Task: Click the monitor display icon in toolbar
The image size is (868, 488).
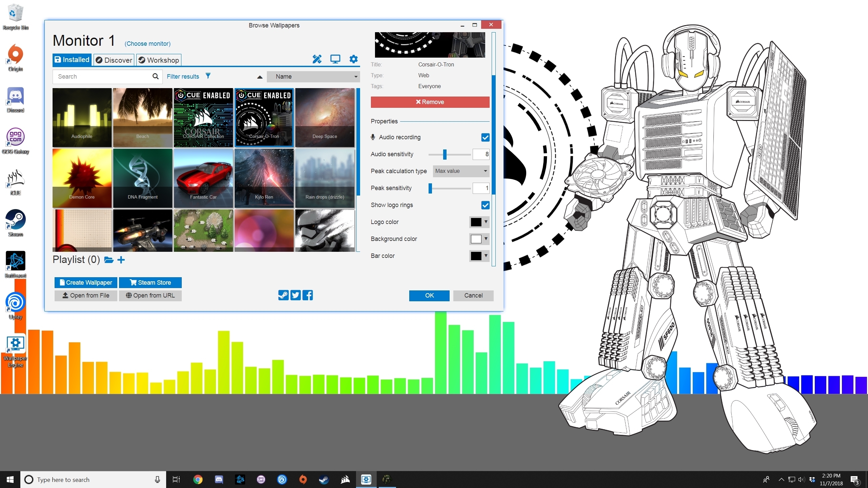Action: tap(335, 59)
